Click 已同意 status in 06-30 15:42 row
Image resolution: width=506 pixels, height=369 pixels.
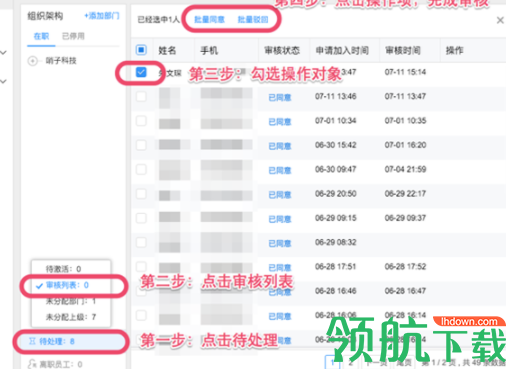tap(280, 146)
